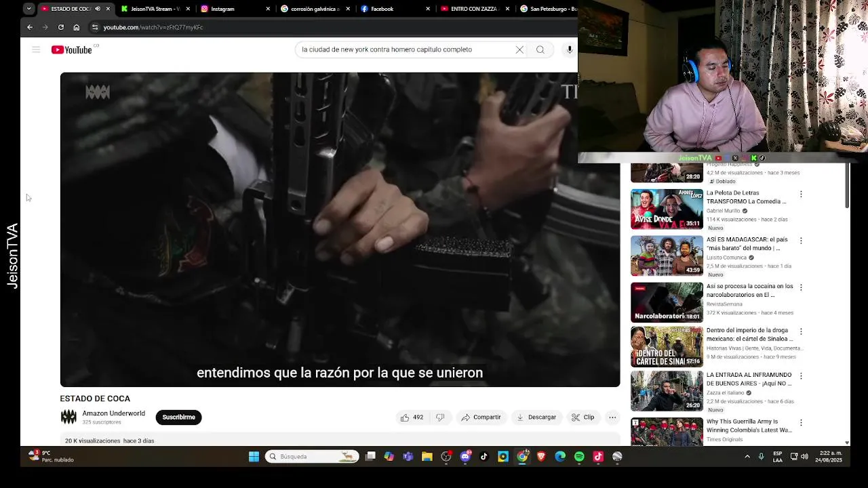Start voice search with microphone icon
This screenshot has width=868, height=488.
570,49
